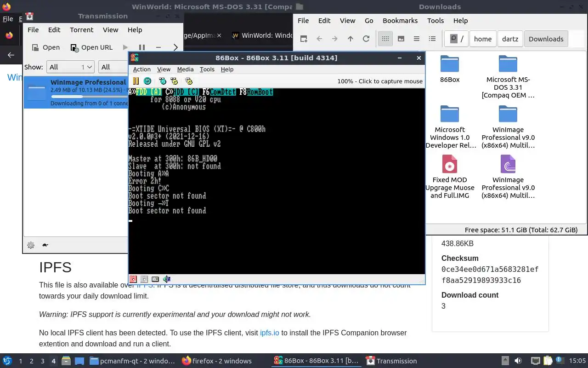The height and width of the screenshot is (368, 588).
Task: Open Transmission options gear icon
Action: pos(31,245)
